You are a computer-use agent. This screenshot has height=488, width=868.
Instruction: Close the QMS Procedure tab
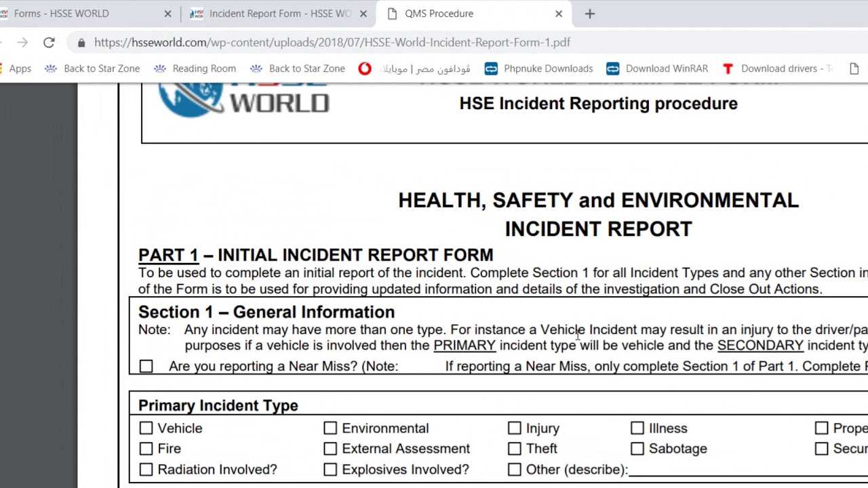[x=559, y=14]
